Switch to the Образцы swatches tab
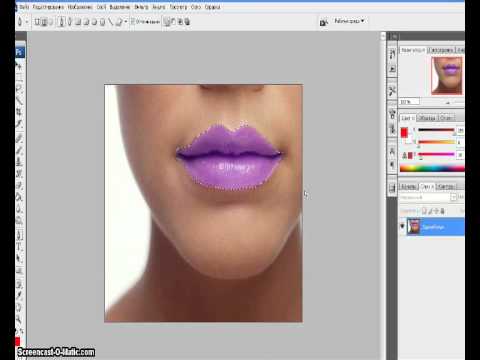This screenshot has width=480, height=360. pos(427,118)
